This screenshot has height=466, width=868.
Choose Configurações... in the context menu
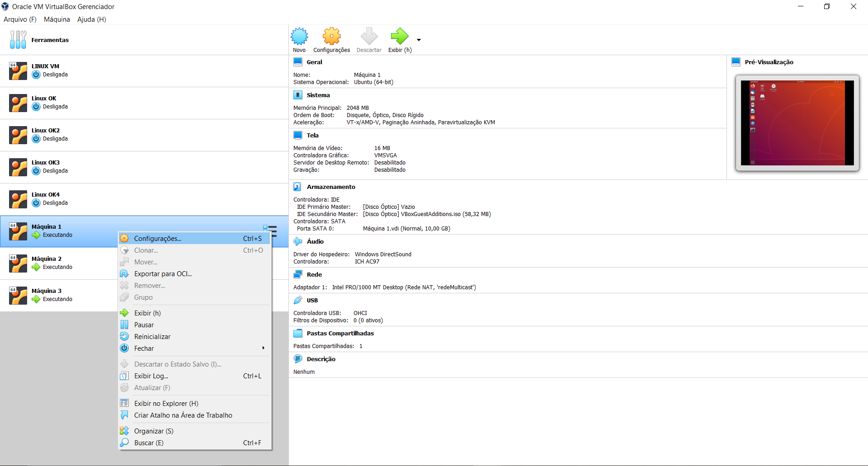pyautogui.click(x=195, y=239)
